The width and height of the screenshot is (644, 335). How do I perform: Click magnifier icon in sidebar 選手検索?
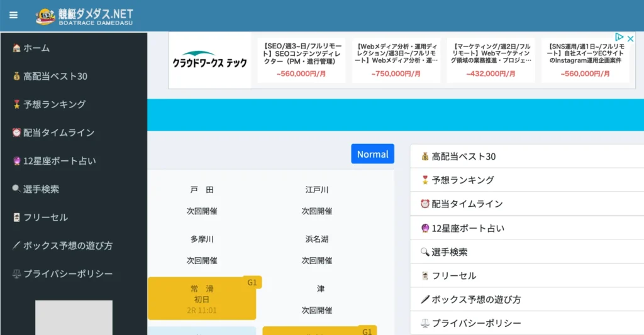point(16,189)
